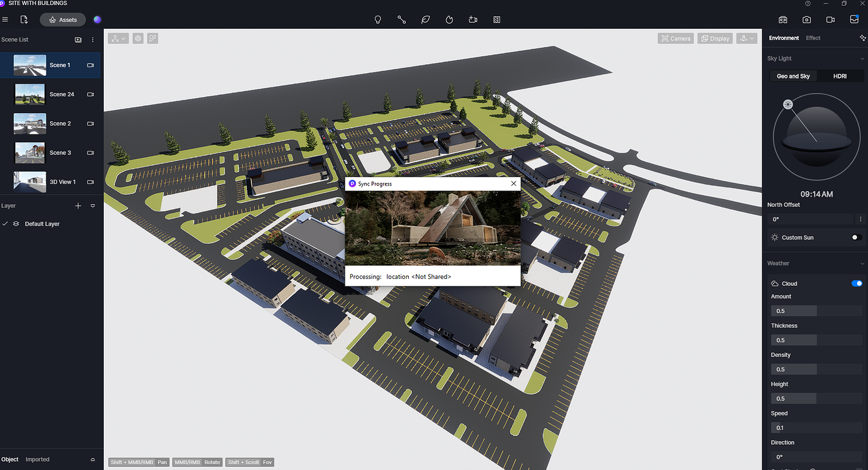
Task: Add a new video camera
Action: tap(473, 19)
